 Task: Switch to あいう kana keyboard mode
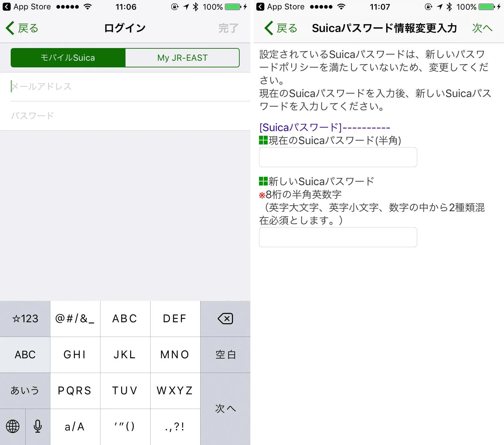[x=25, y=391]
